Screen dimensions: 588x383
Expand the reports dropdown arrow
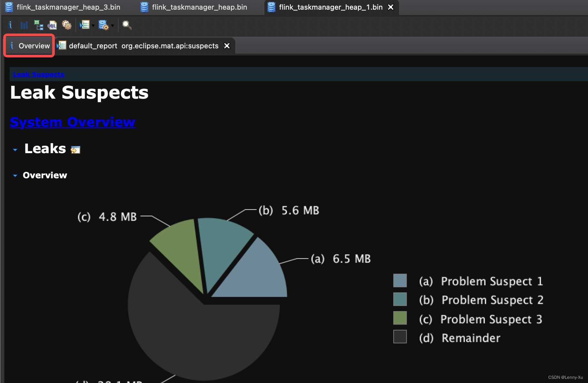point(93,25)
